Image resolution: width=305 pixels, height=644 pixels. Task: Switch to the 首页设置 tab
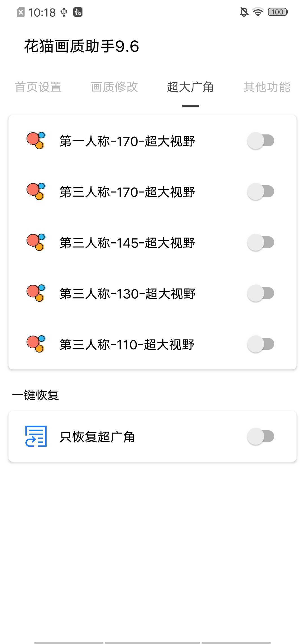pos(38,87)
